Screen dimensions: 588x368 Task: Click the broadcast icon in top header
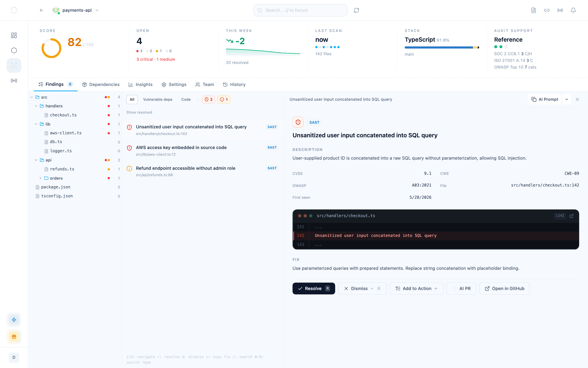(x=560, y=10)
